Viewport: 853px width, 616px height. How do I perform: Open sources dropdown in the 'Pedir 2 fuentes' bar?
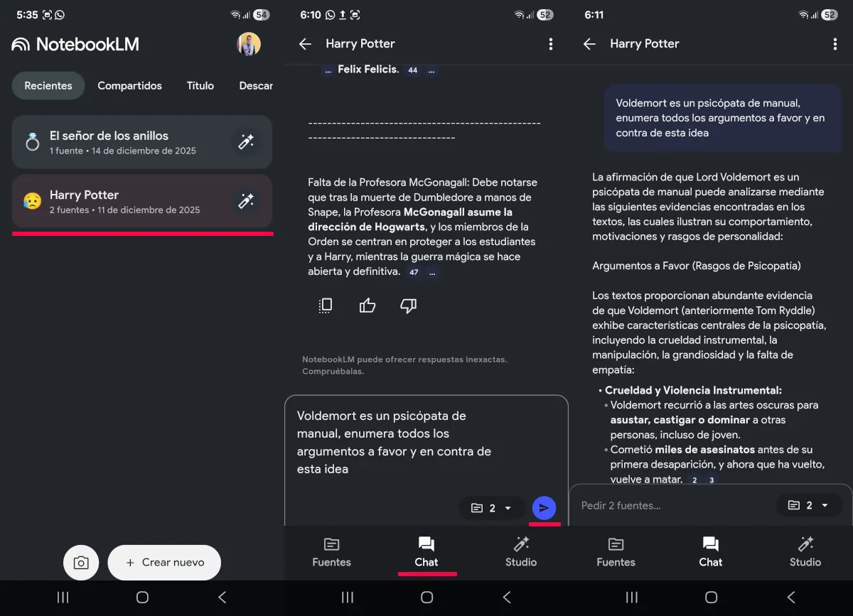click(x=809, y=505)
